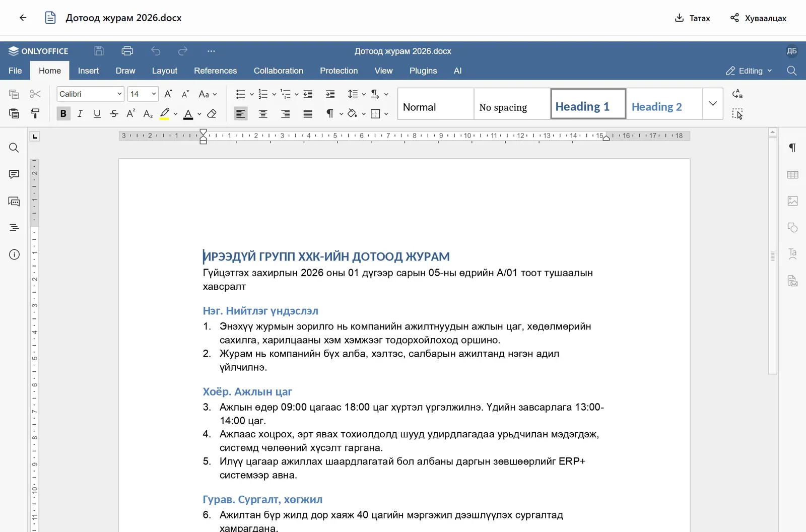Apply the Heading 2 style
Viewport: 806px width, 532px height.
[664, 104]
